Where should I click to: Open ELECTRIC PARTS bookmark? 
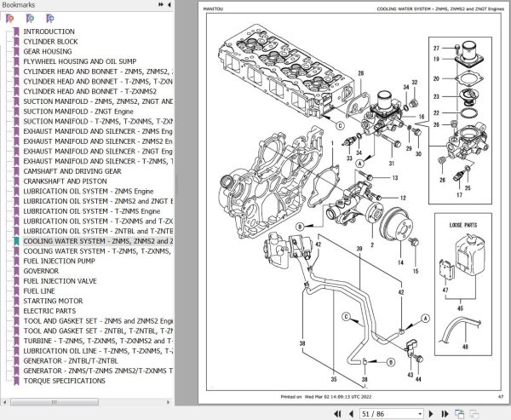tap(49, 311)
